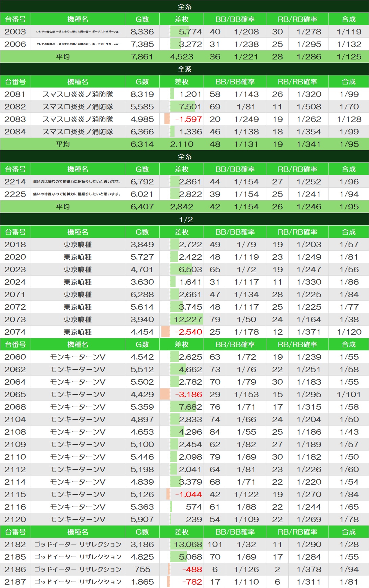Click the 1/2 section header

coord(184,220)
